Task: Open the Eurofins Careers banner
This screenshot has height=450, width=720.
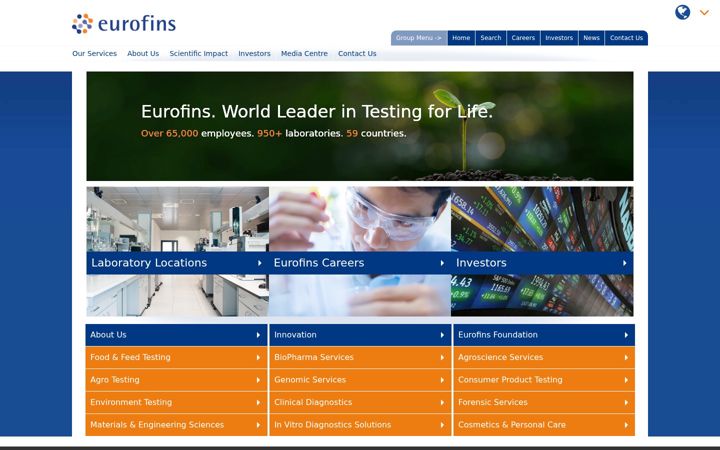Action: pyautogui.click(x=360, y=263)
